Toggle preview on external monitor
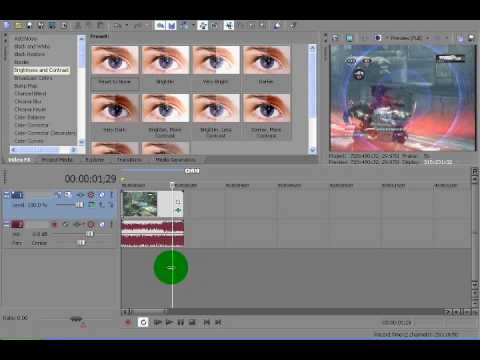 click(349, 38)
